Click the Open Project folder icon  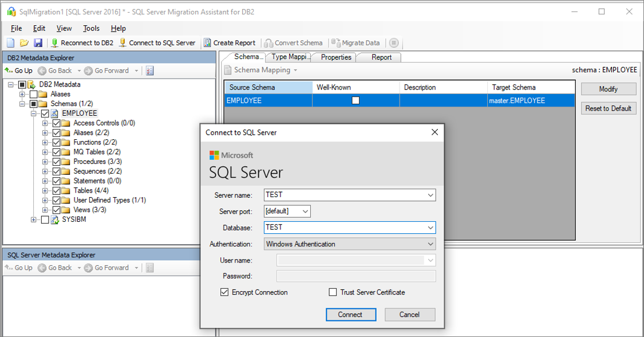coord(24,43)
